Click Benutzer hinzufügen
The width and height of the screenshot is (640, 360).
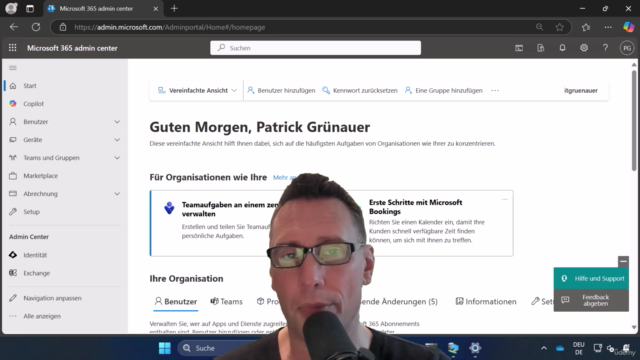(281, 90)
